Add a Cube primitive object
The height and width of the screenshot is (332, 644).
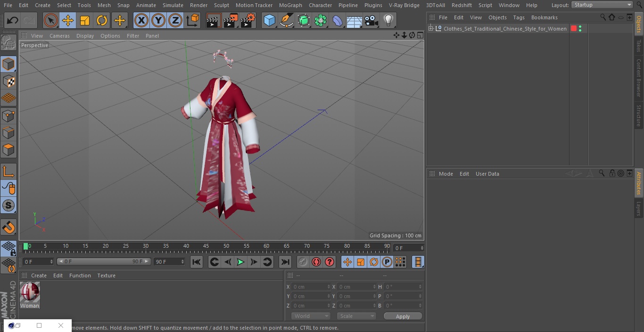pyautogui.click(x=269, y=20)
